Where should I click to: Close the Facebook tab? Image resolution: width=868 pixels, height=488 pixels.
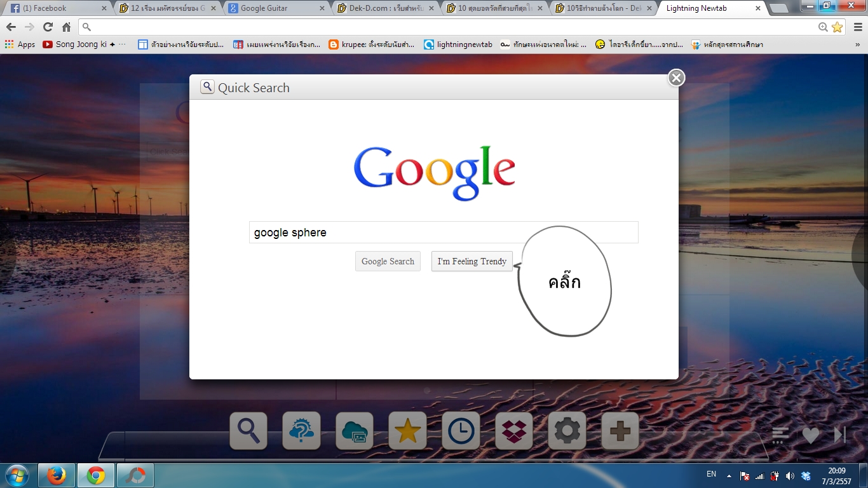pyautogui.click(x=104, y=8)
